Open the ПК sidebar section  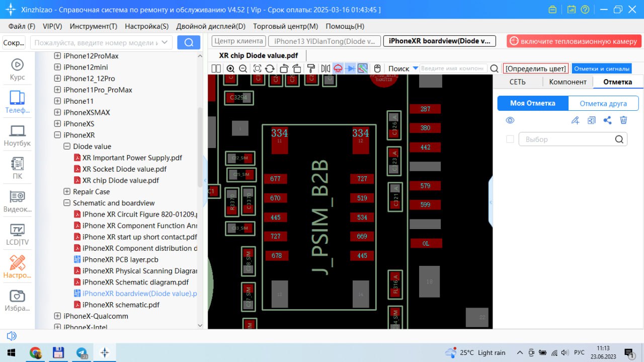(17, 168)
